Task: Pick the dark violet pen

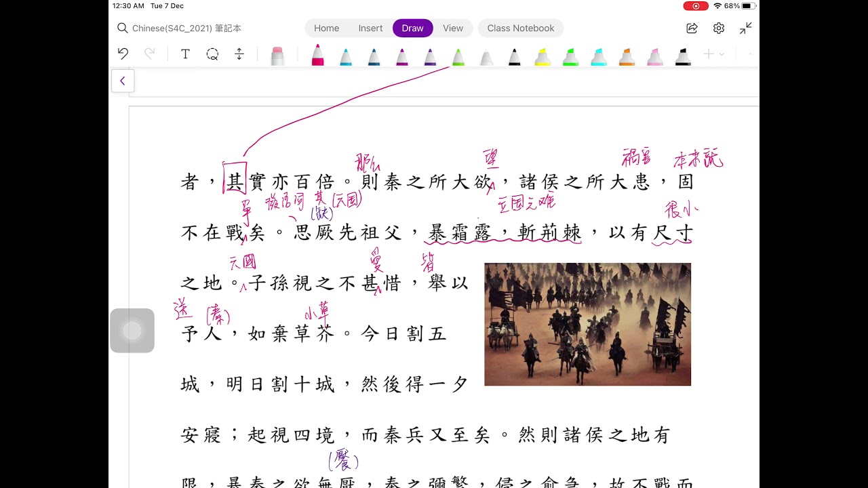Action: [x=430, y=57]
